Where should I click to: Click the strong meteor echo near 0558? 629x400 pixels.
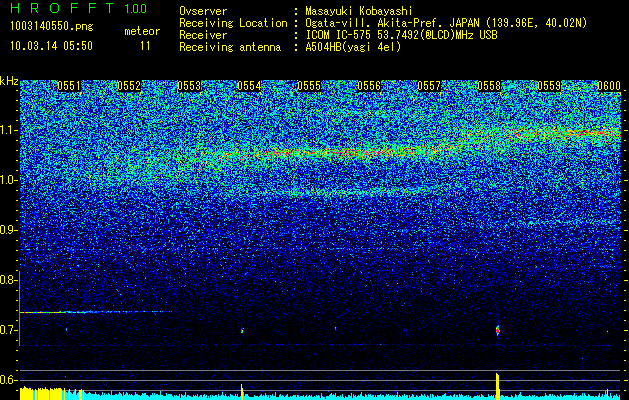pos(498,331)
